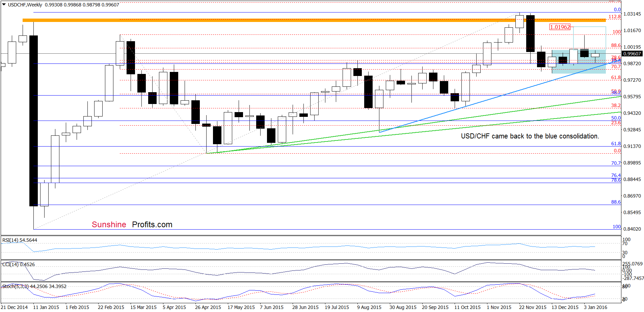Click the 0.88445 price axis value
The height and width of the screenshot is (312, 644).
632,179
